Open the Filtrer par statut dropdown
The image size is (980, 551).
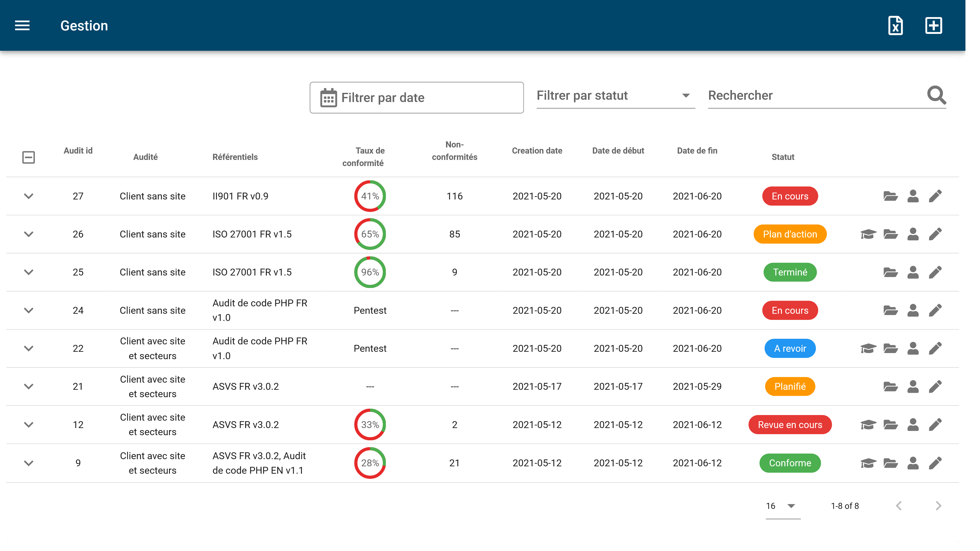(614, 96)
